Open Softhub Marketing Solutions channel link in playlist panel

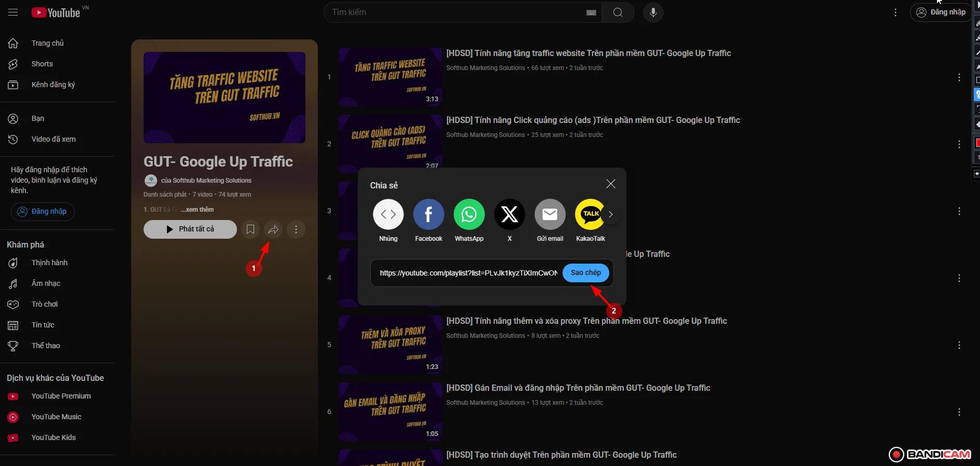206,181
